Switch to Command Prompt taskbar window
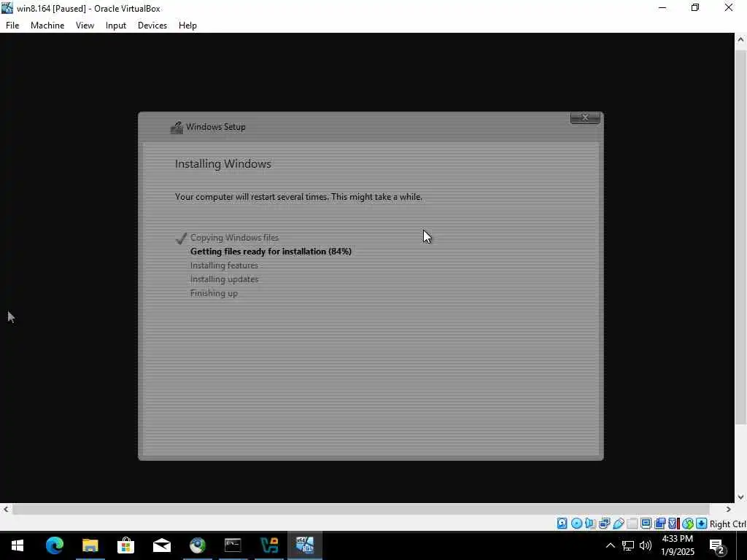 click(x=233, y=545)
